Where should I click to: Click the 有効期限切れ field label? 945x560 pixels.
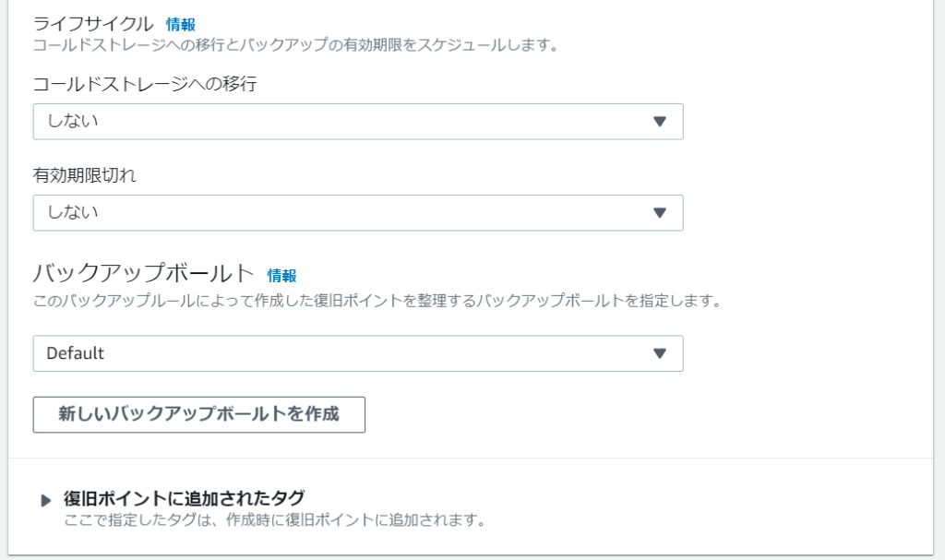pyautogui.click(x=85, y=176)
